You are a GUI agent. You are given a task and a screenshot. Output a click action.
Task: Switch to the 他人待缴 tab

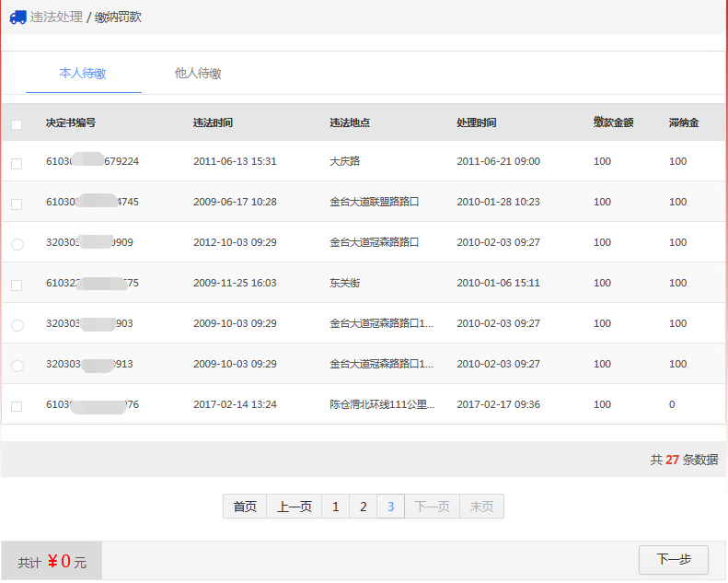198,74
